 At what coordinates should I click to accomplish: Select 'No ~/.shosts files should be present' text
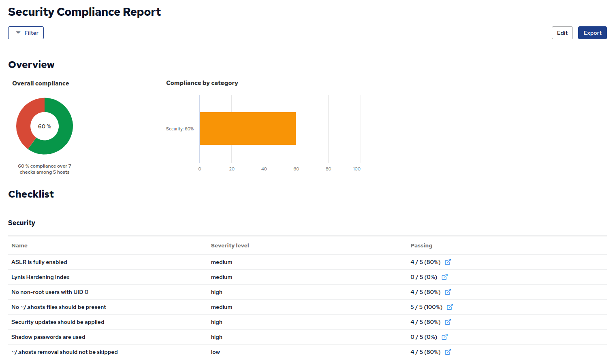[x=59, y=307]
